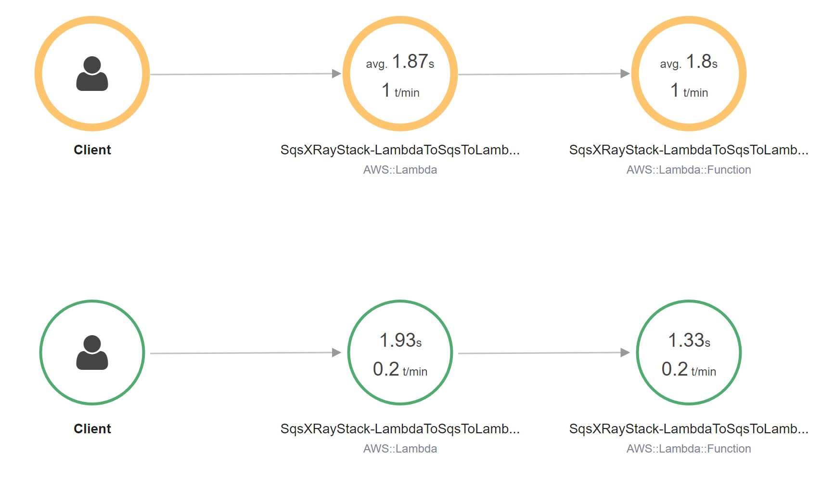Select the edge between the two orange Lambda nodes
The height and width of the screenshot is (504, 822).
tap(544, 74)
